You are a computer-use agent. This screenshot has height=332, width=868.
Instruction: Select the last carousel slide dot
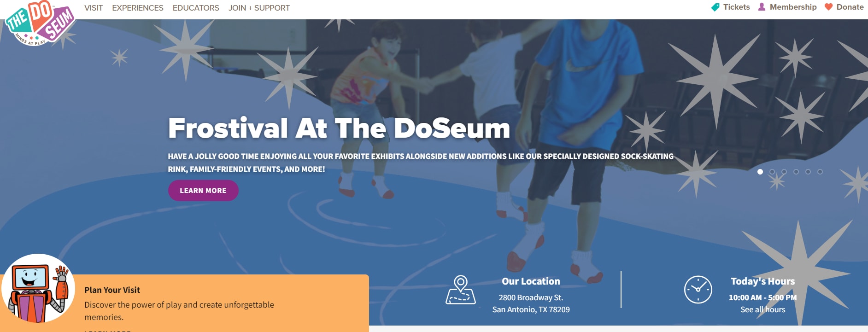click(820, 172)
